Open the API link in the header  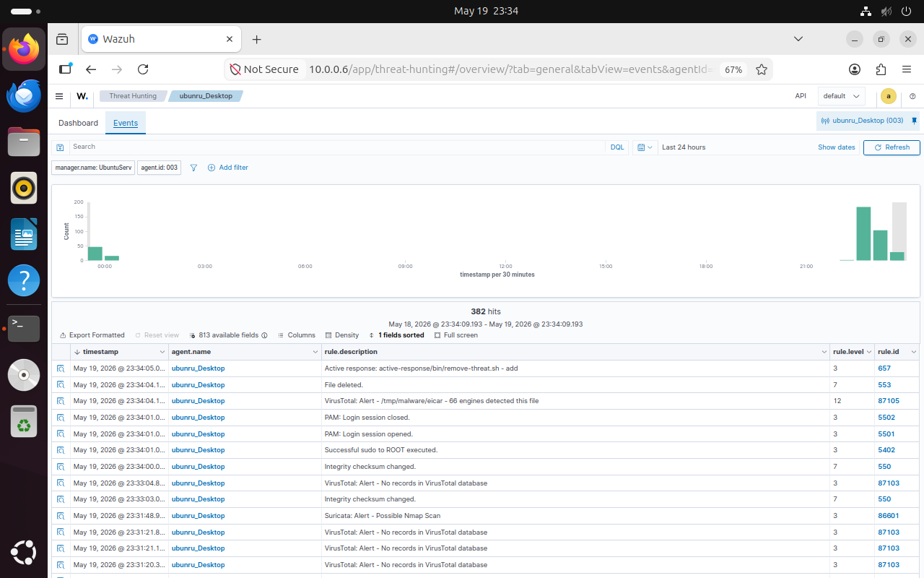801,96
